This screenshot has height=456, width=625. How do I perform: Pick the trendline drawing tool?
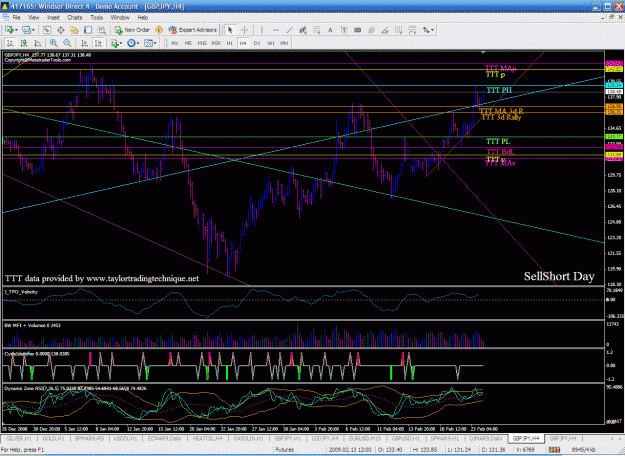click(x=289, y=30)
